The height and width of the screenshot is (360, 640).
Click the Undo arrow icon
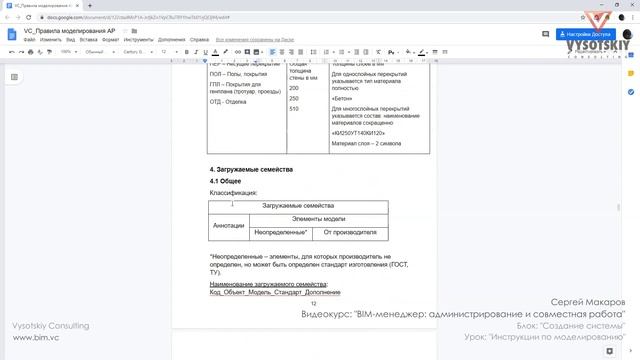11,52
